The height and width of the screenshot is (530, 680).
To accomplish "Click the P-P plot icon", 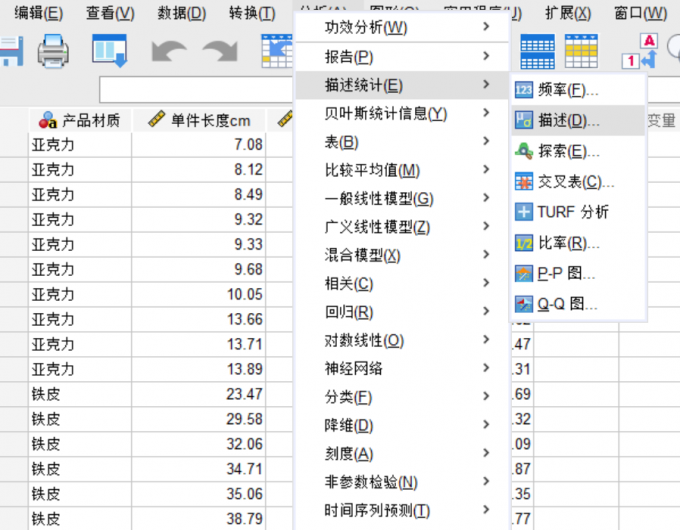I will (x=523, y=274).
